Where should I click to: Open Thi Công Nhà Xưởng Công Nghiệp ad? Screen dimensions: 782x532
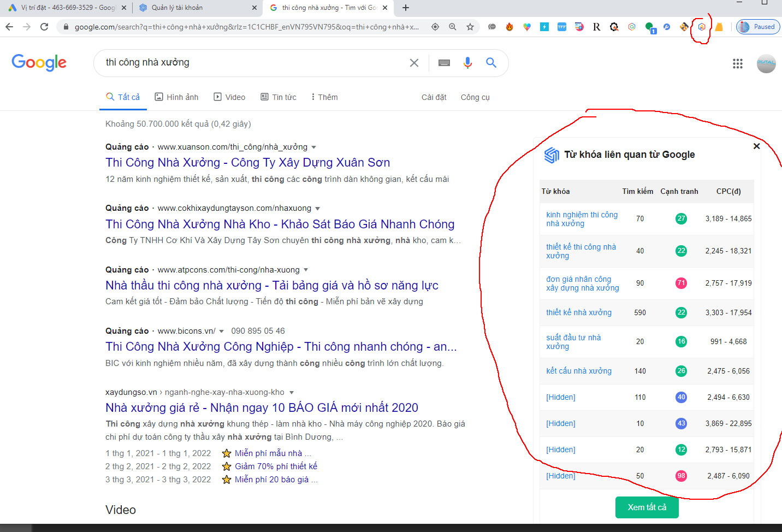pos(281,347)
